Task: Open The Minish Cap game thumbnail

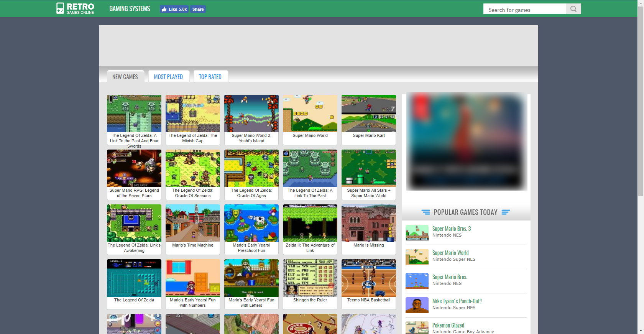Action: pos(193,114)
